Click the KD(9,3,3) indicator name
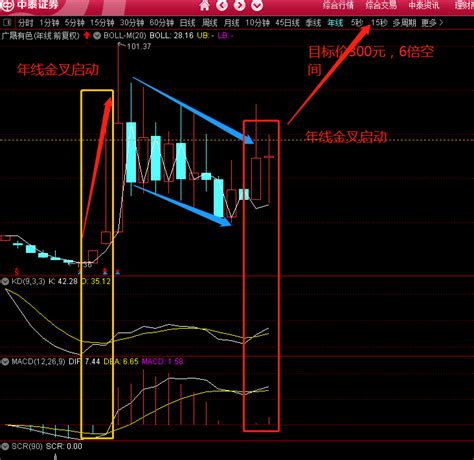Viewport: 474px width, 460px height. pyautogui.click(x=28, y=282)
